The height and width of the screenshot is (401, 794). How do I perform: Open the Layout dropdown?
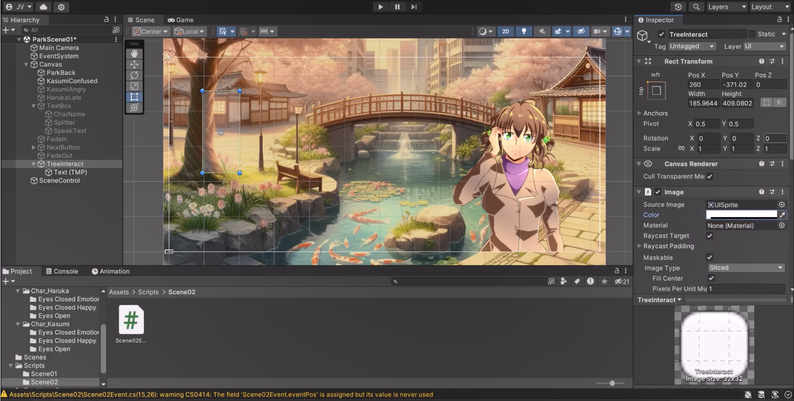(769, 7)
